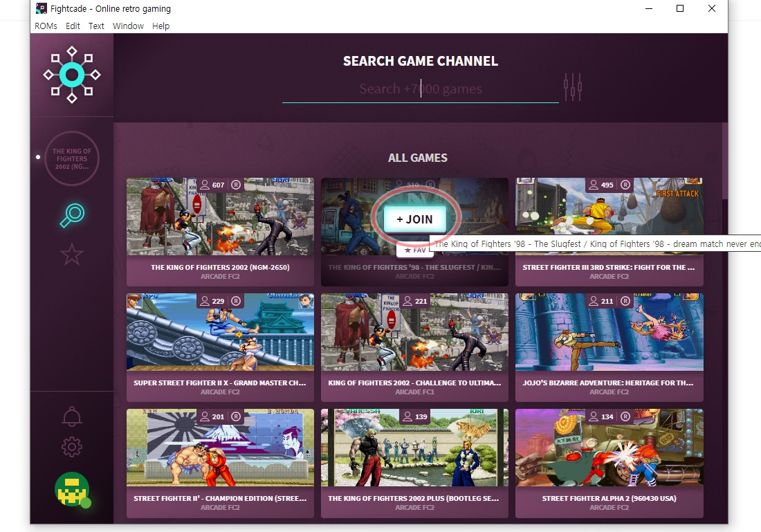761x532 pixels.
Task: Open the notifications bell icon
Action: 72,416
